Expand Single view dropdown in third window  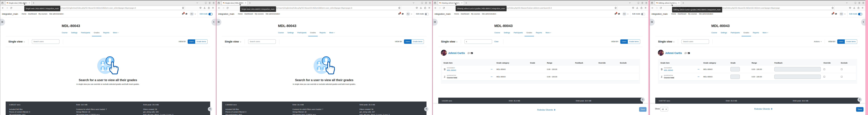pos(449,42)
